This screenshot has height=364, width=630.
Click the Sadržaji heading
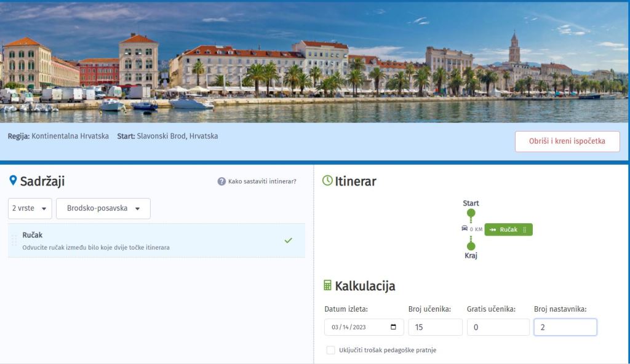click(x=42, y=181)
